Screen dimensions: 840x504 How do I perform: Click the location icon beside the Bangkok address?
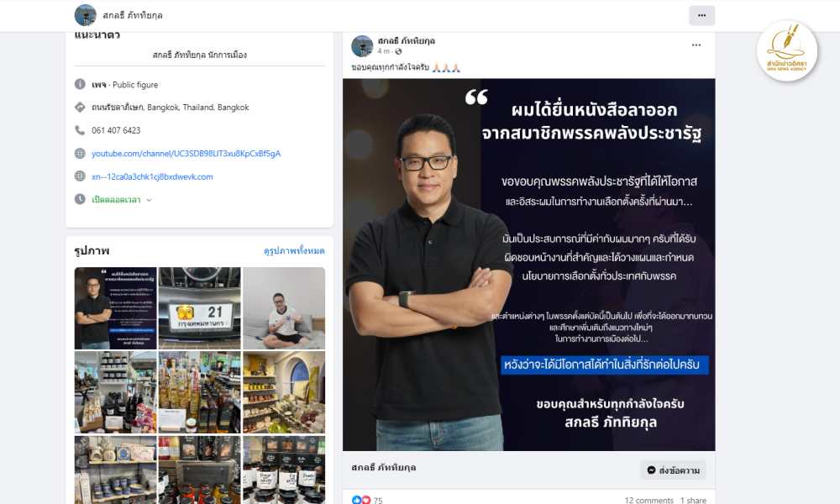(80, 108)
